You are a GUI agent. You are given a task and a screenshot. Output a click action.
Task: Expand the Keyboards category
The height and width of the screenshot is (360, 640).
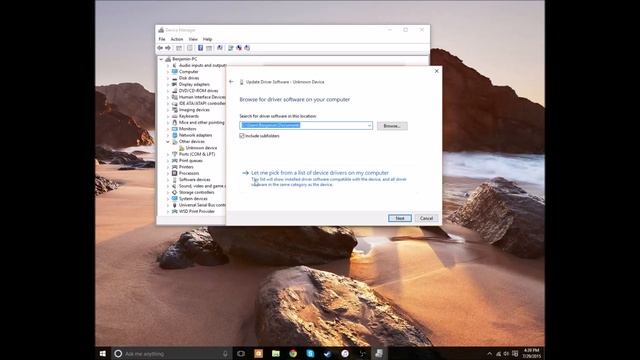[x=168, y=116]
